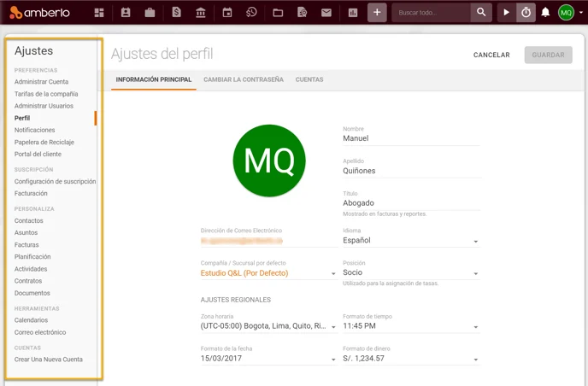Open Actividades settings
Screen dimensions: 588x386
point(31,269)
